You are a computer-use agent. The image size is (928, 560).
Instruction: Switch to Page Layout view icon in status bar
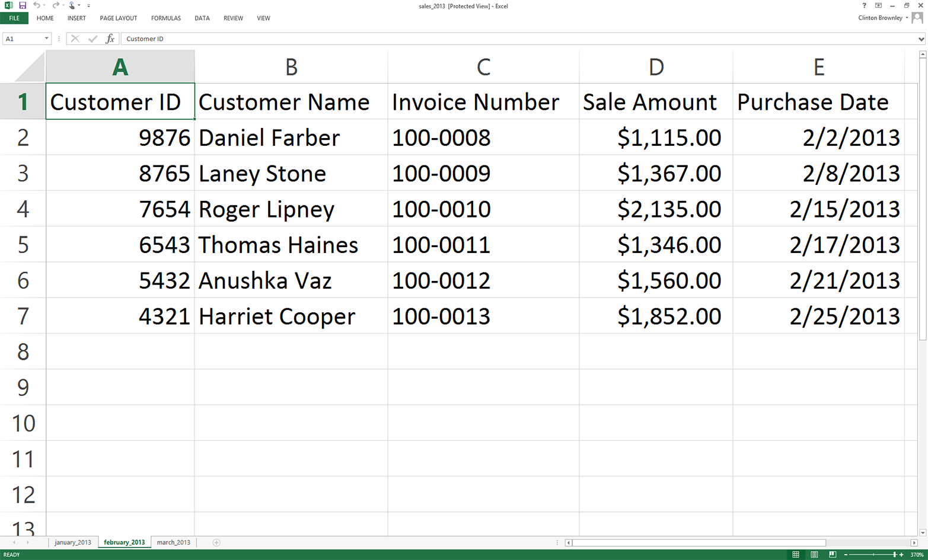click(814, 556)
